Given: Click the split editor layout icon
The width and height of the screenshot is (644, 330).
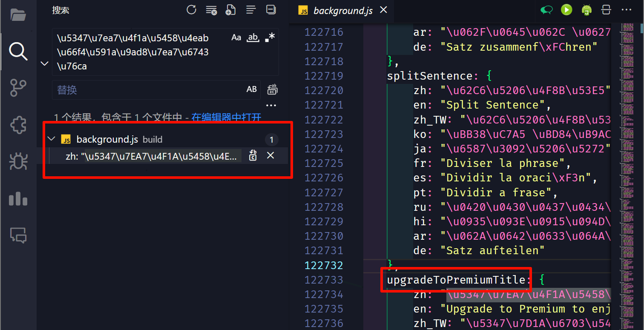Looking at the screenshot, I should click(x=607, y=10).
